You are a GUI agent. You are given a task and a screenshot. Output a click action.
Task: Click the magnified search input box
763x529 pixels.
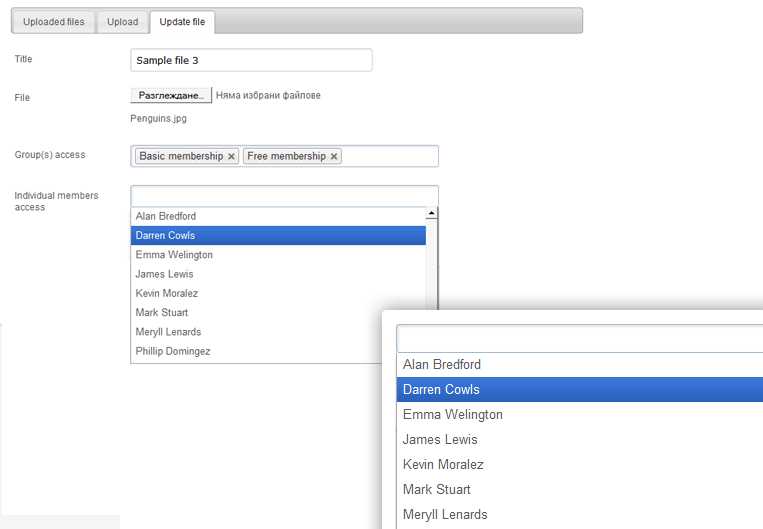pyautogui.click(x=580, y=339)
